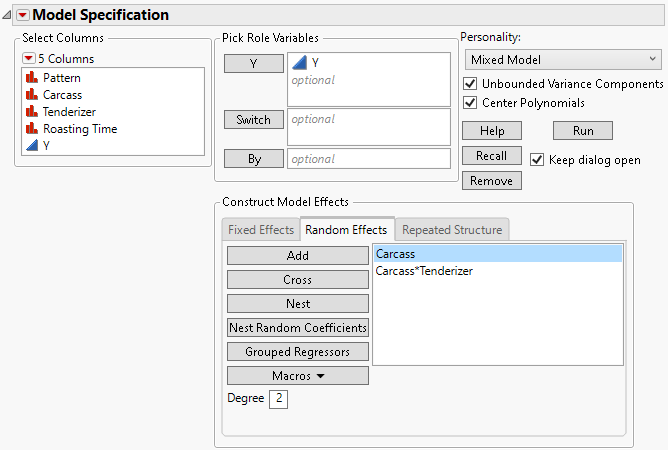Viewport: 668px width, 450px height.
Task: Open the Personality dropdown
Action: tap(561, 60)
